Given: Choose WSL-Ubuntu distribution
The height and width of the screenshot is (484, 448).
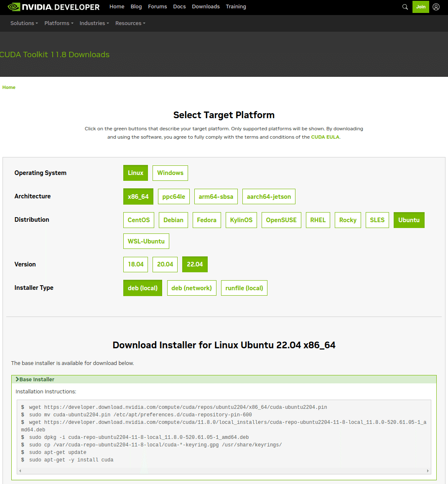Looking at the screenshot, I should (146, 241).
